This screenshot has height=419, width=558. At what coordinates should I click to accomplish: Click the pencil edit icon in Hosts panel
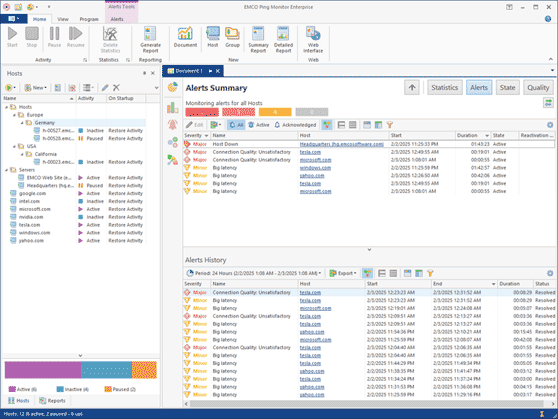coord(105,88)
